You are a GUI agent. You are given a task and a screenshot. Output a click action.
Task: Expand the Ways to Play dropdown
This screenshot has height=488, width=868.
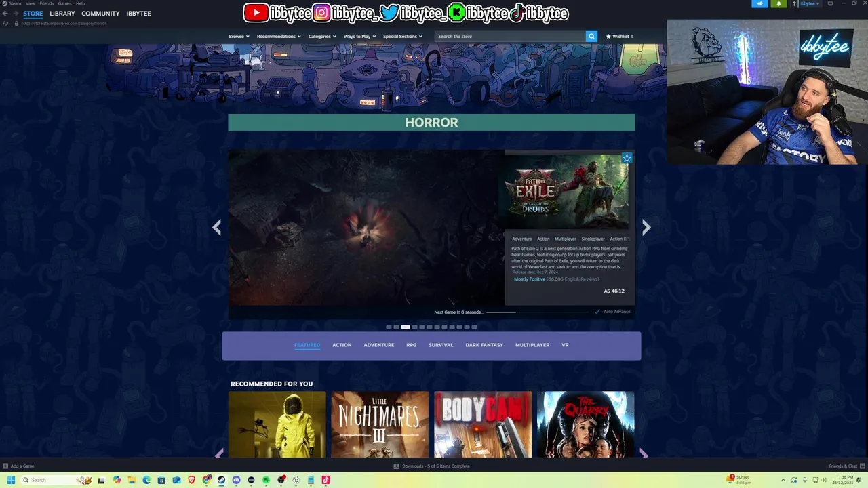point(359,36)
